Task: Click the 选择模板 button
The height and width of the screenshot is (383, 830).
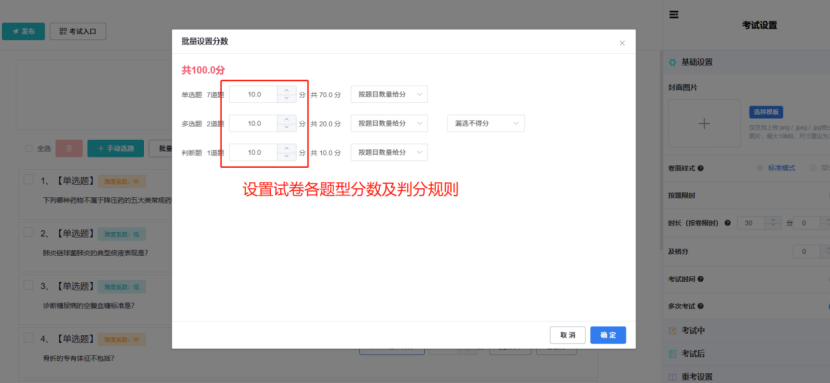Action: click(x=766, y=112)
